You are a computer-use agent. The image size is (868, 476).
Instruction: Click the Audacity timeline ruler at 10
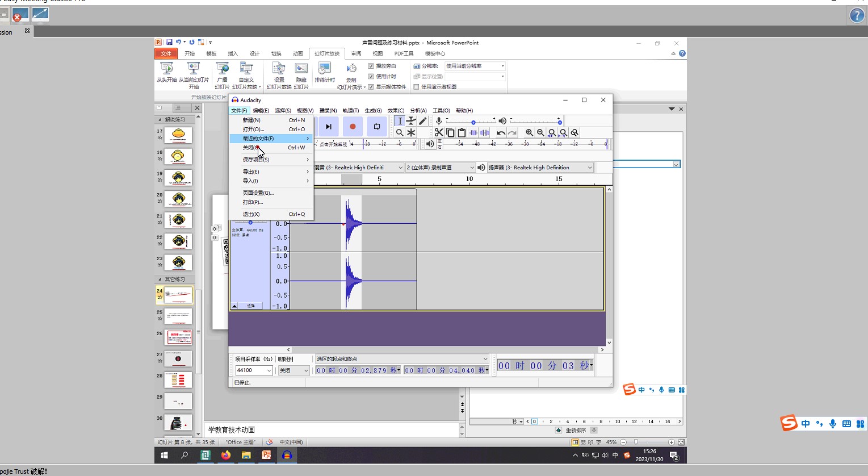coord(469,179)
